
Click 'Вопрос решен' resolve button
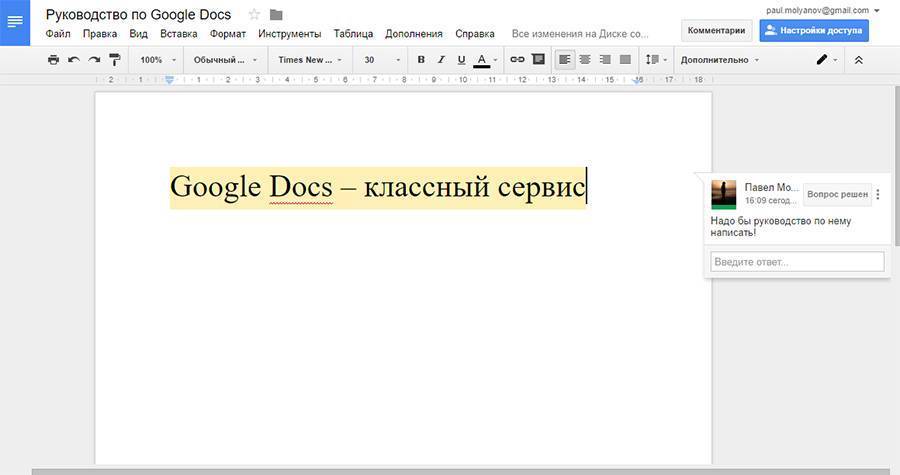pos(837,194)
